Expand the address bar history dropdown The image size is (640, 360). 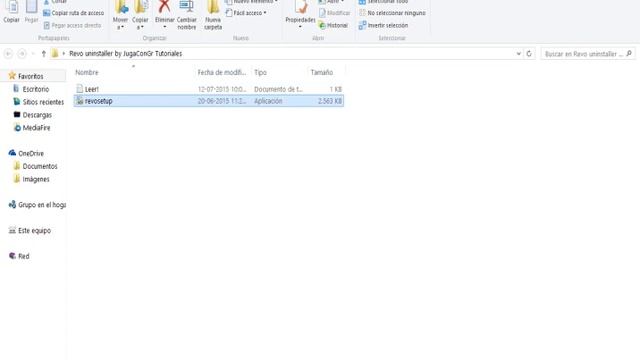519,53
